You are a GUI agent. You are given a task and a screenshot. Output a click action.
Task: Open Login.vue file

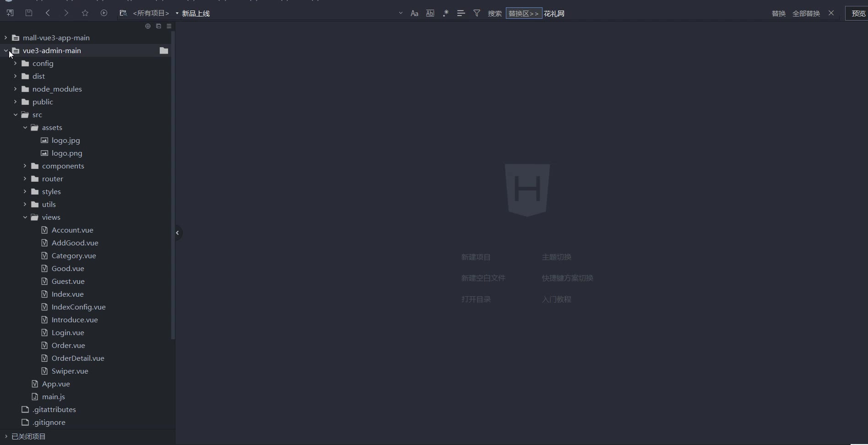click(x=68, y=332)
